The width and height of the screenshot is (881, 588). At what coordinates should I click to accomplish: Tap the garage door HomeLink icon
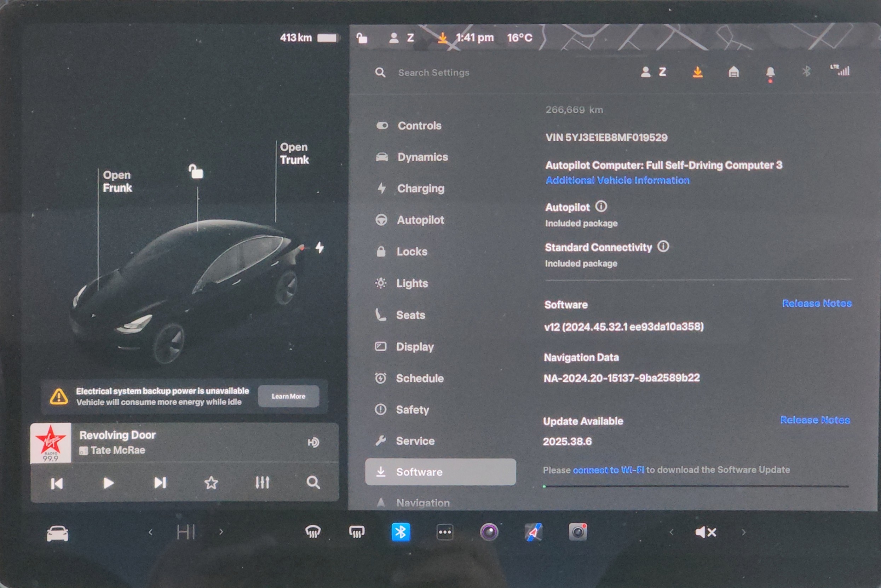pos(733,71)
